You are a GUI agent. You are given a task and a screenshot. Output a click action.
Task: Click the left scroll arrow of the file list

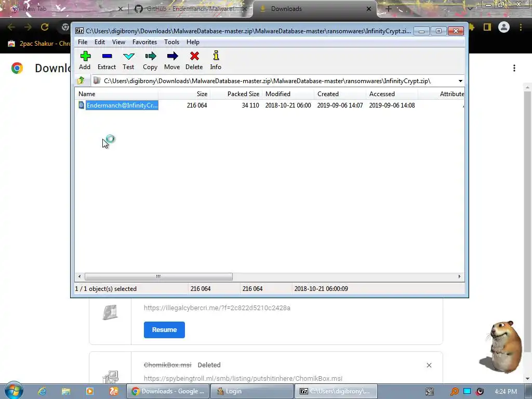[x=79, y=276]
